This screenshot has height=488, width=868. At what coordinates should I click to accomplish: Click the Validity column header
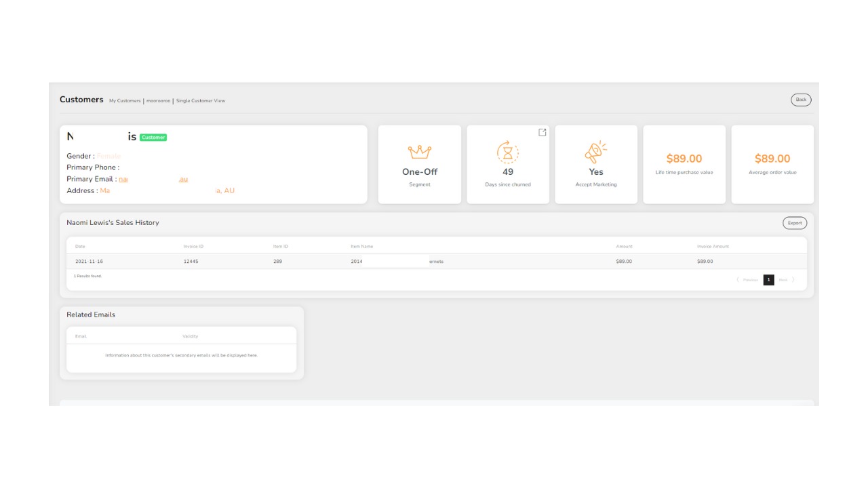tap(190, 336)
